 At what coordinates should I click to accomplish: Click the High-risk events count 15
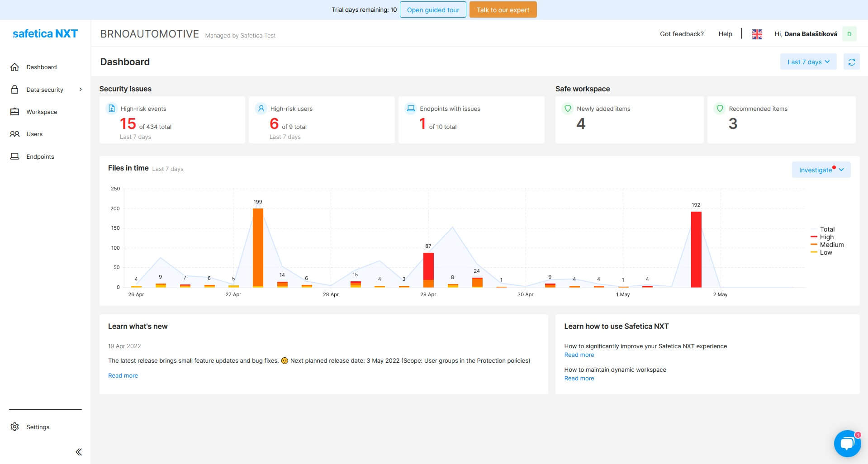tap(128, 123)
